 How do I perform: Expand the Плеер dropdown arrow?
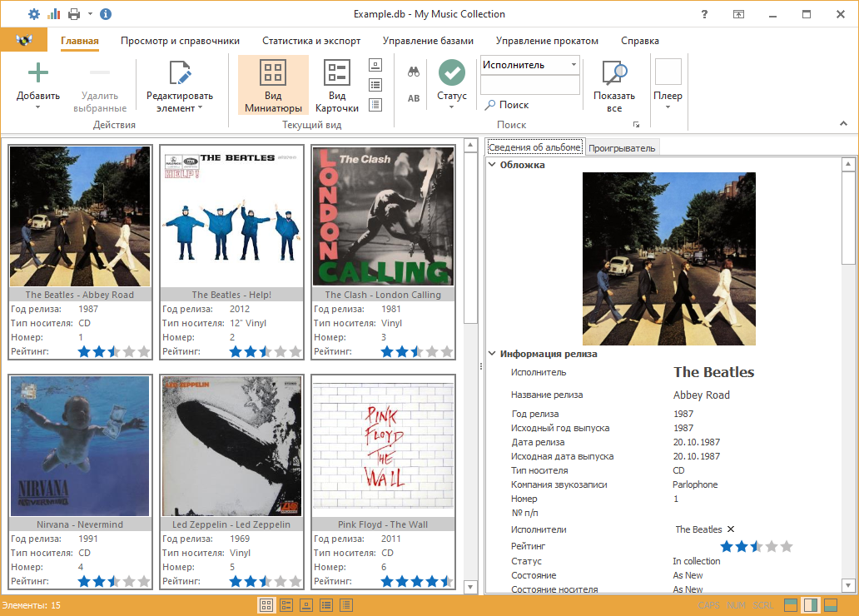[668, 107]
